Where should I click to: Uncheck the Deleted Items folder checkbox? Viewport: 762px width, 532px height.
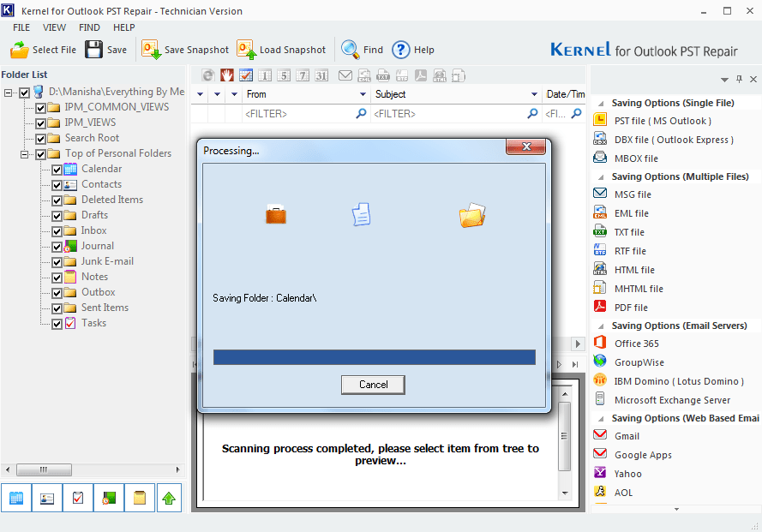coord(57,200)
